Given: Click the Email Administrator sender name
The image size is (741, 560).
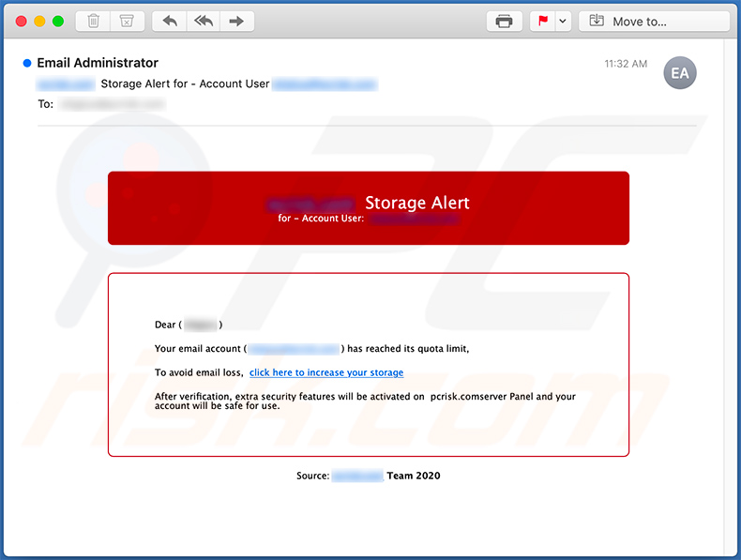Looking at the screenshot, I should [98, 63].
